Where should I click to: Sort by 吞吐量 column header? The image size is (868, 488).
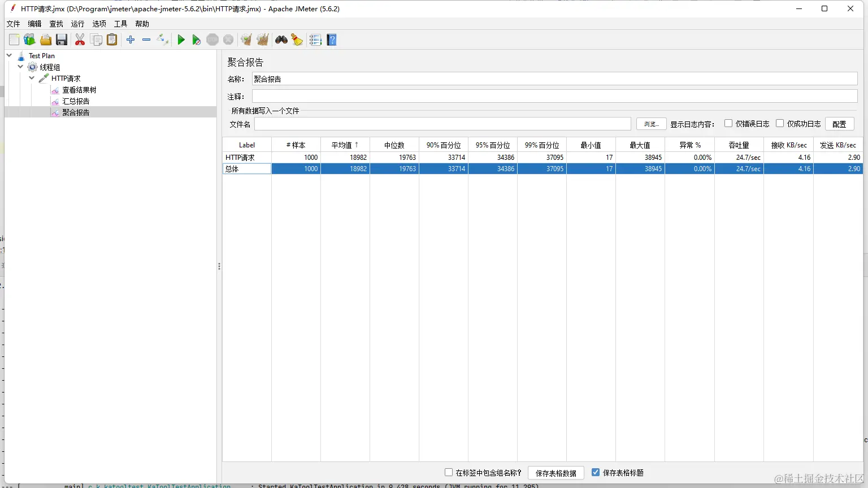click(x=739, y=145)
